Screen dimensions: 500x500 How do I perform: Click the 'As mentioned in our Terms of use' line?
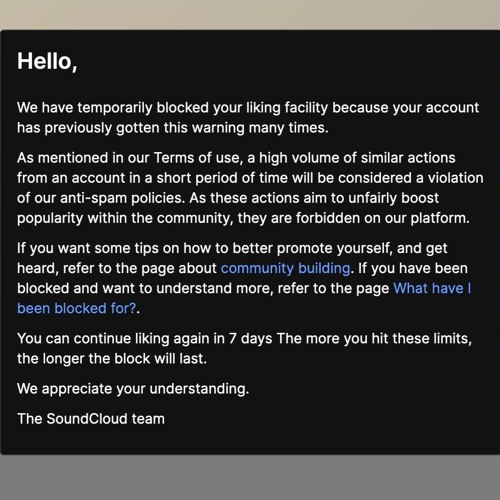[x=236, y=158]
